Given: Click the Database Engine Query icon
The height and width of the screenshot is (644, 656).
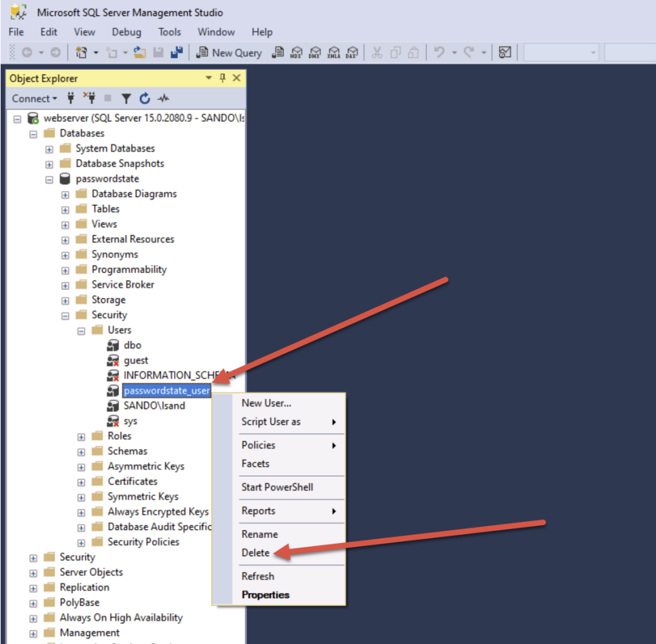Looking at the screenshot, I should tap(278, 52).
